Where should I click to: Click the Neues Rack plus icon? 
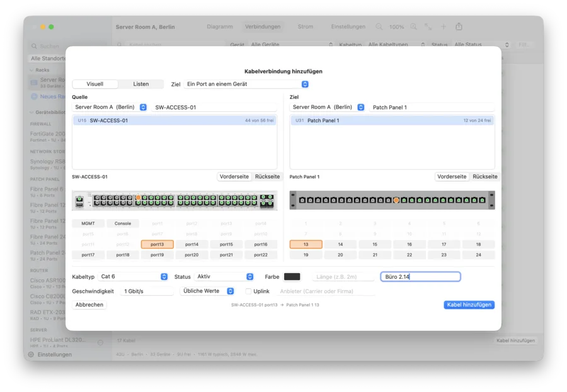point(35,96)
